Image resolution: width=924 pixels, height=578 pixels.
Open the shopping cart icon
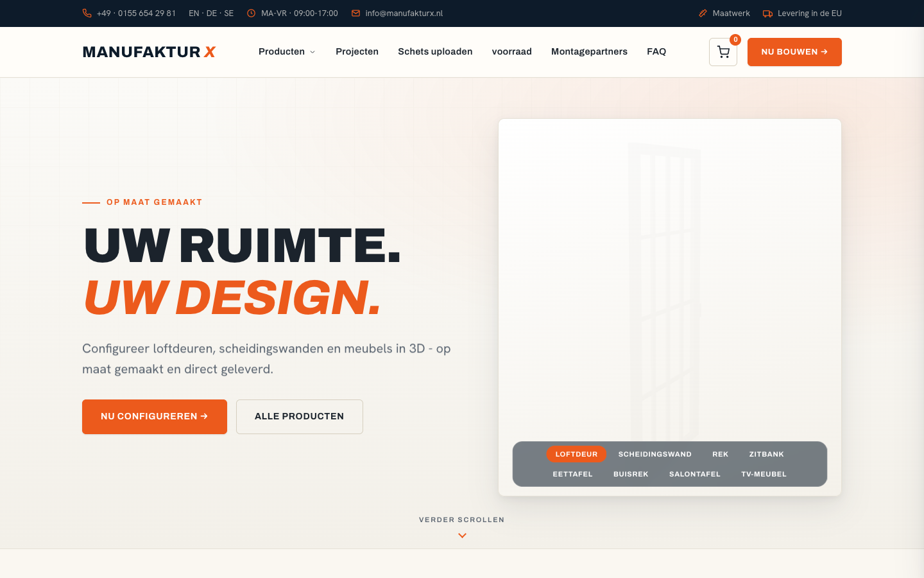pos(723,52)
